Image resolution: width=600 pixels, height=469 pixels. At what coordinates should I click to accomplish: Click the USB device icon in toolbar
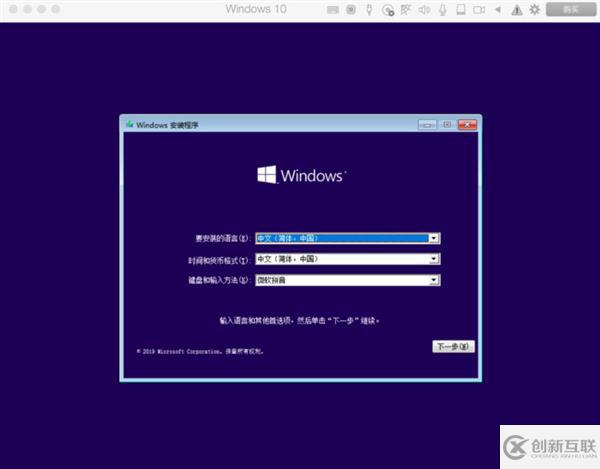pos(369,10)
